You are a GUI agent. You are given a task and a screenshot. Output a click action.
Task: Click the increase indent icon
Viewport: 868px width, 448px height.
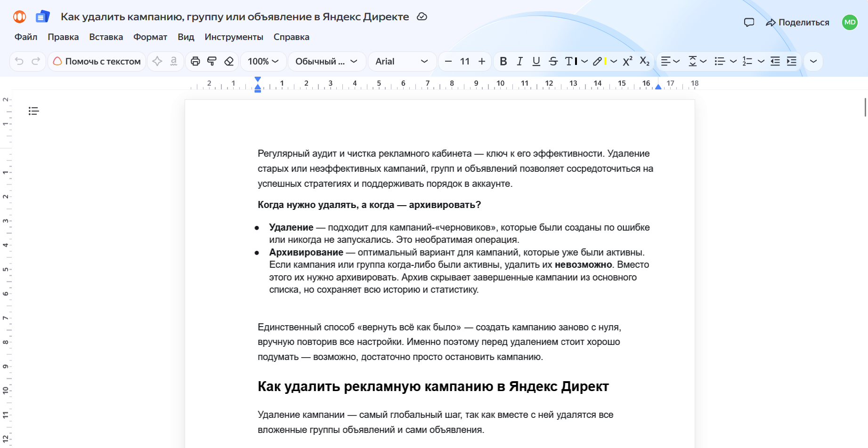point(792,61)
